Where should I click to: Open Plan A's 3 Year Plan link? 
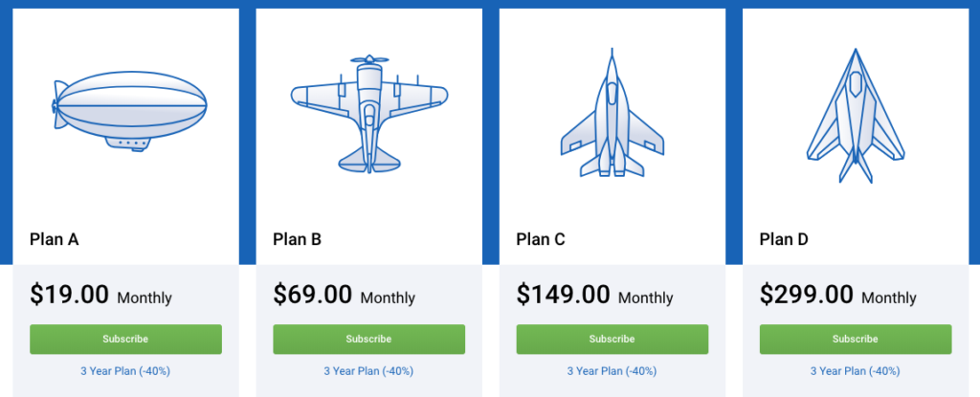coord(125,371)
